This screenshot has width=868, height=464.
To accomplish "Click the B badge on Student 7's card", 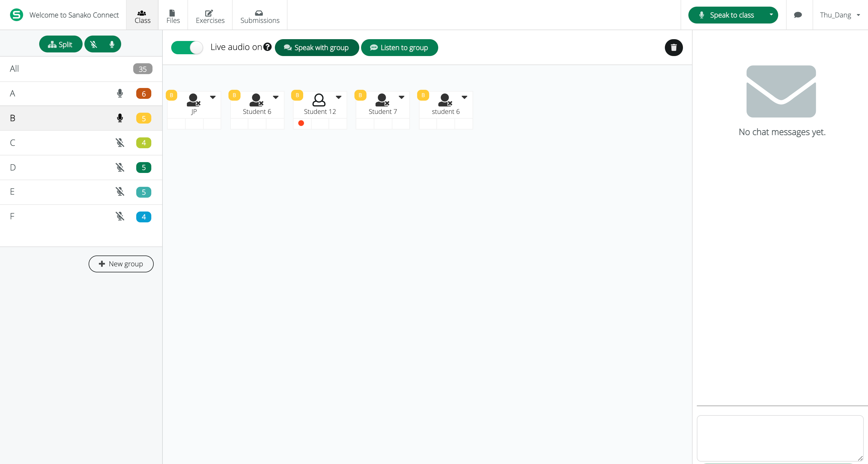I will 360,95.
